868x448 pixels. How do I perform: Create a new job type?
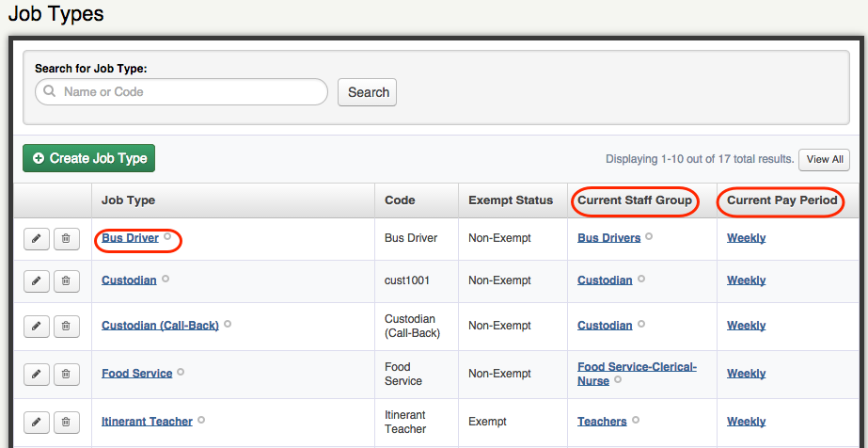click(88, 158)
